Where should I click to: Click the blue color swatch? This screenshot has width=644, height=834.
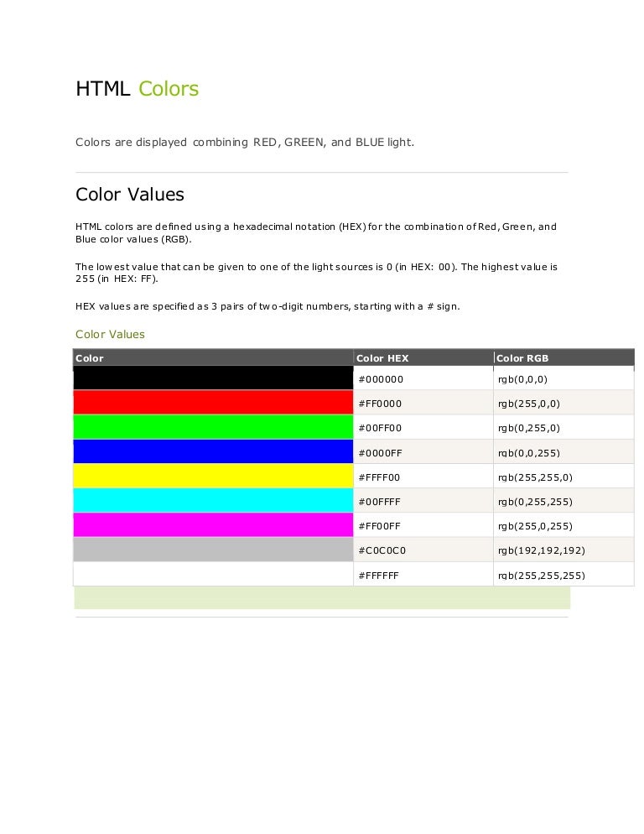[213, 452]
